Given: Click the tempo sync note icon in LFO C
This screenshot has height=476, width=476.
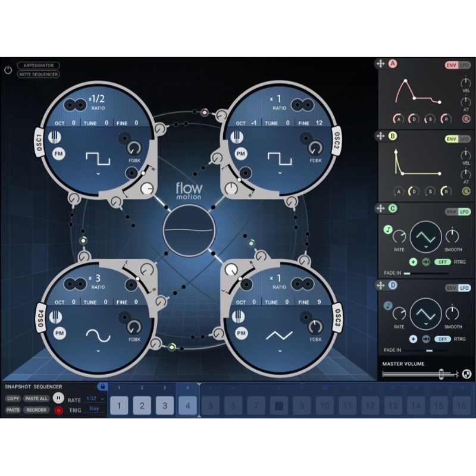Looking at the screenshot, I should tap(388, 230).
